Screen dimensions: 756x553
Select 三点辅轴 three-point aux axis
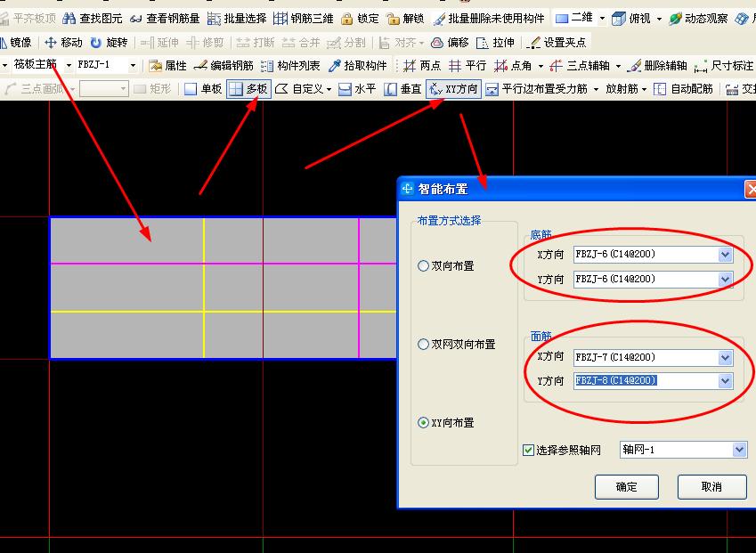click(579, 66)
